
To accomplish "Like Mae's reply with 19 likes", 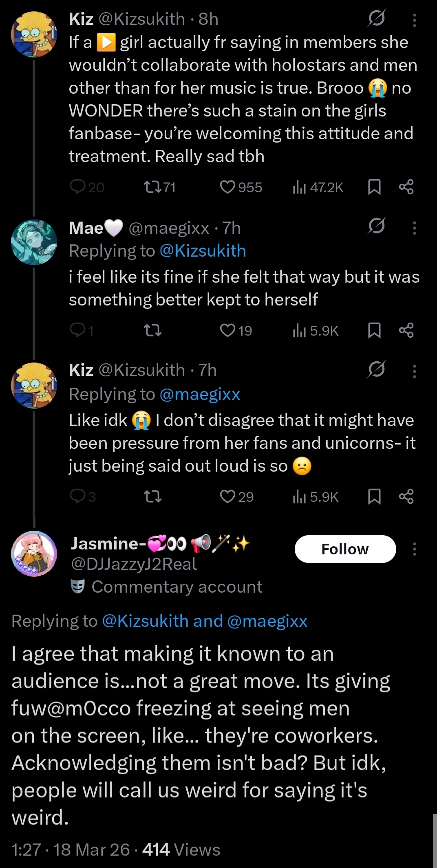I will click(236, 330).
